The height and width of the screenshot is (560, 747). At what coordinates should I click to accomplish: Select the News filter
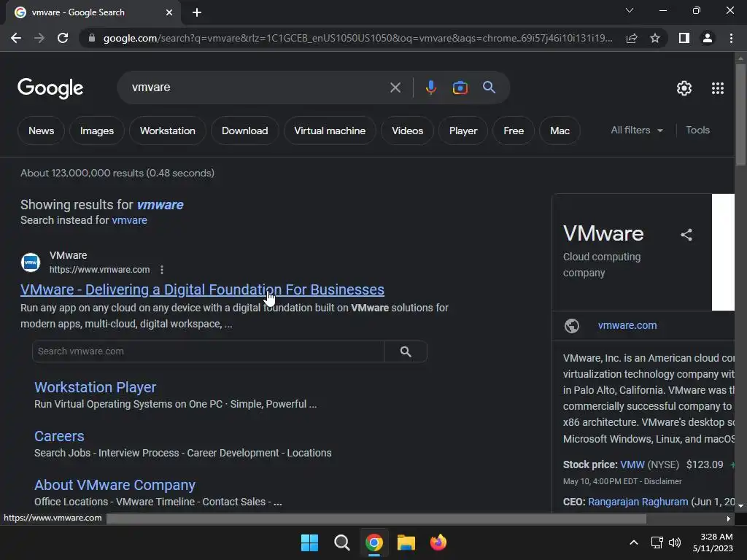(41, 131)
